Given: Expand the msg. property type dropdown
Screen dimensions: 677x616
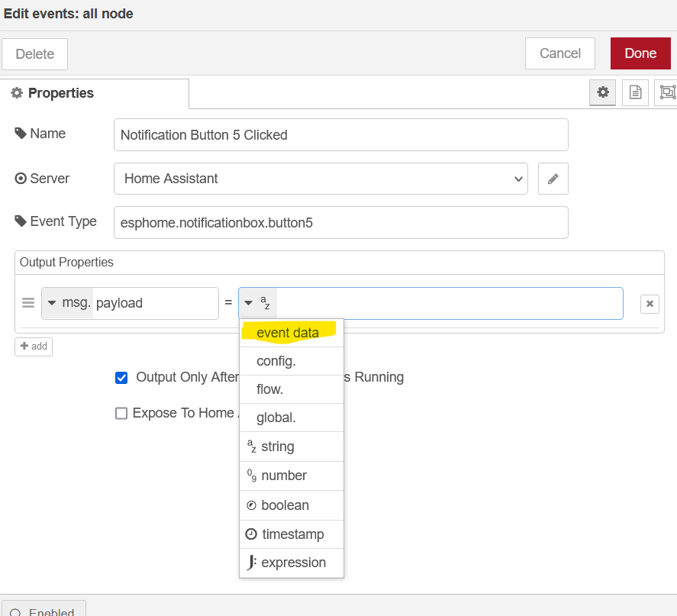Looking at the screenshot, I should [x=50, y=302].
